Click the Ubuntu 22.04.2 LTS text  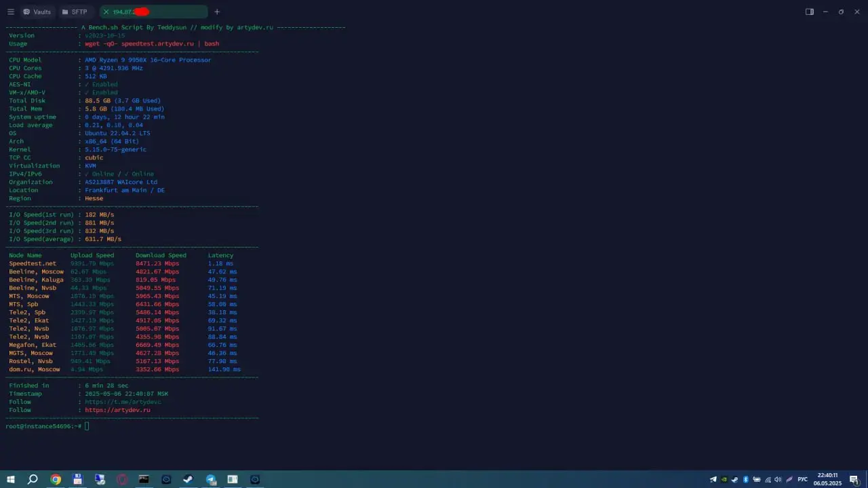pos(117,133)
